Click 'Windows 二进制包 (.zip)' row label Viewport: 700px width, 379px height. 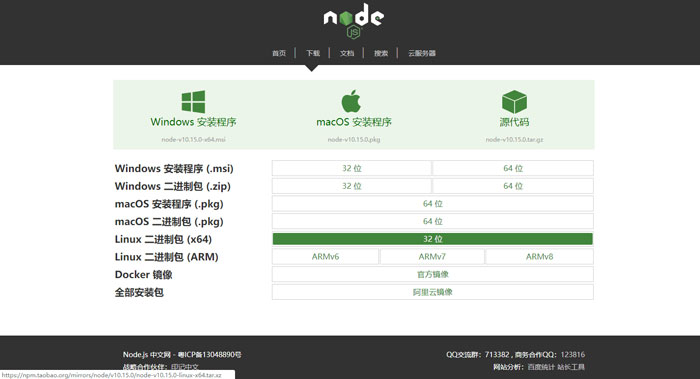pyautogui.click(x=173, y=186)
